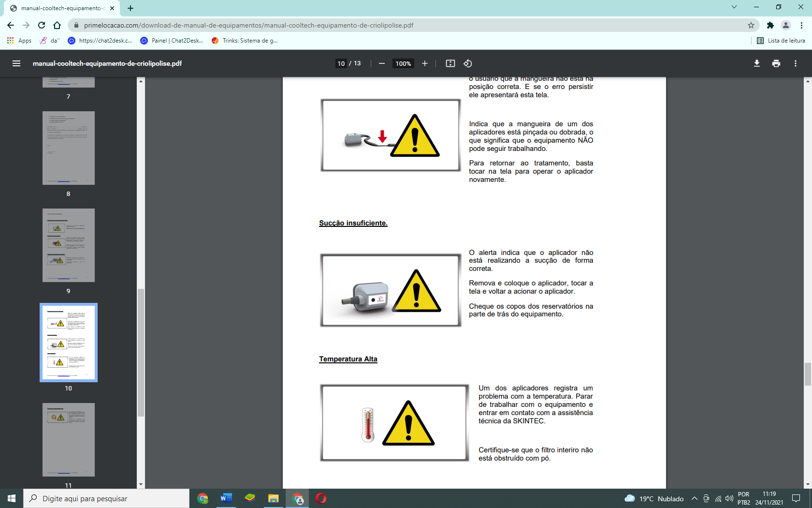This screenshot has height=508, width=812.
Task: Zoom out with the minus button
Action: click(382, 63)
